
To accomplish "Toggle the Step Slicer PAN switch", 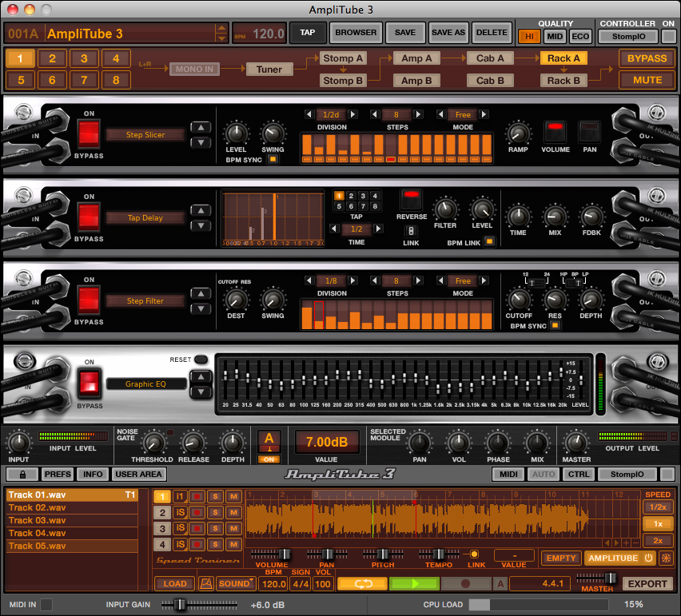I will click(589, 132).
